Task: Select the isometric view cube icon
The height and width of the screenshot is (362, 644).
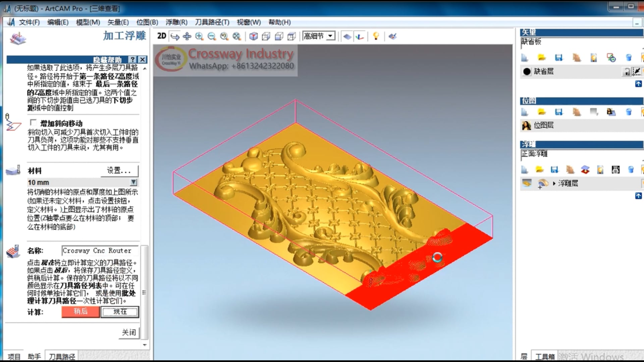Action: point(254,36)
